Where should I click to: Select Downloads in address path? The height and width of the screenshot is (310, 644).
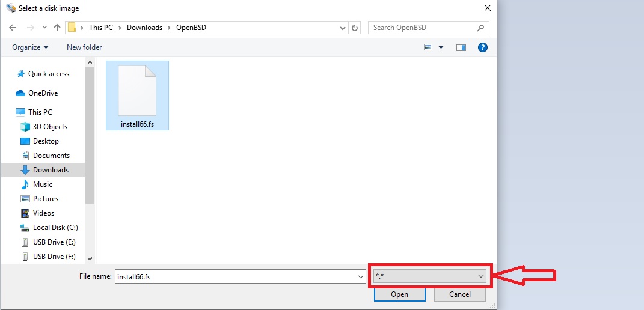tap(144, 28)
